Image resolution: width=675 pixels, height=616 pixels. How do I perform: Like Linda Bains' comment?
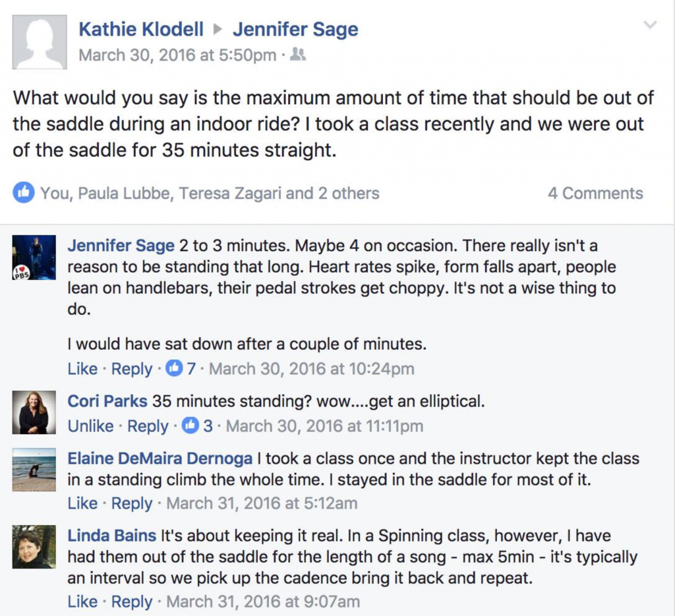click(x=82, y=602)
